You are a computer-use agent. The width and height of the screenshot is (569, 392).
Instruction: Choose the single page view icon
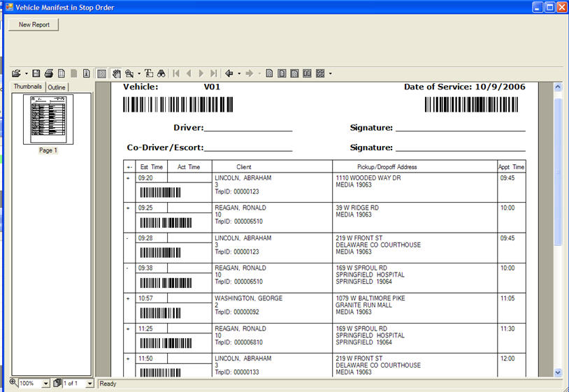pyautogui.click(x=269, y=73)
